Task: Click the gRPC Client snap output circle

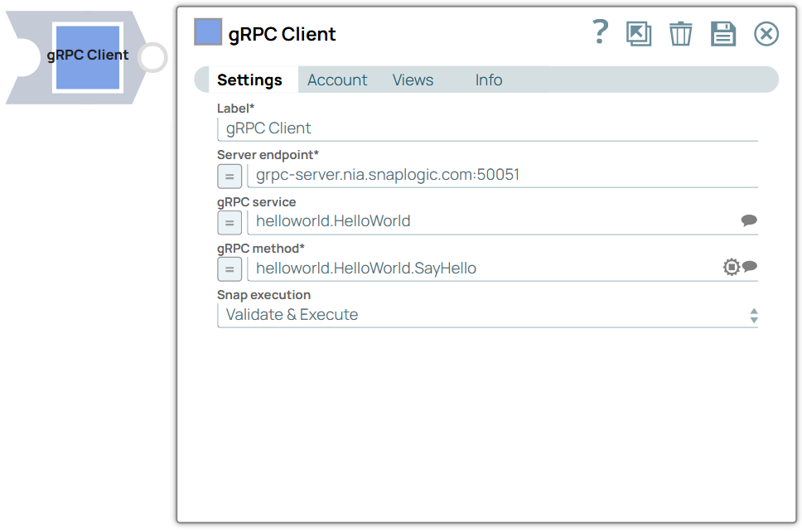Action: click(x=152, y=58)
